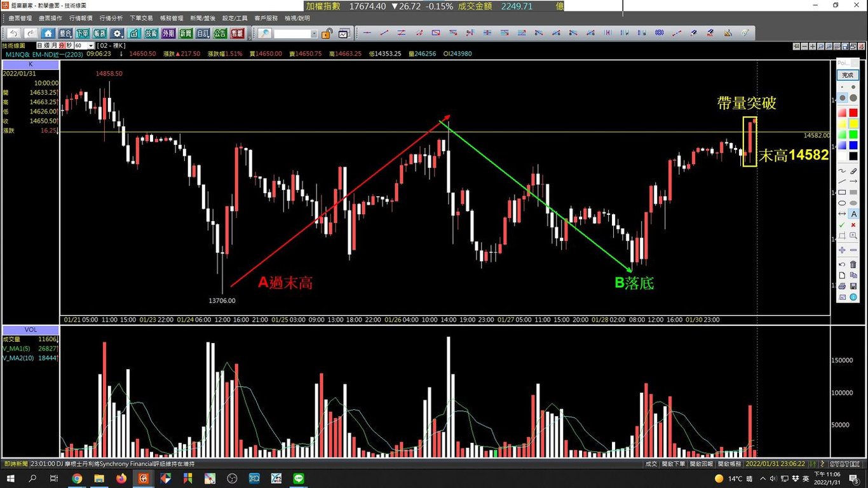Open the 畫面操作 menu
The image size is (868, 488).
51,18
